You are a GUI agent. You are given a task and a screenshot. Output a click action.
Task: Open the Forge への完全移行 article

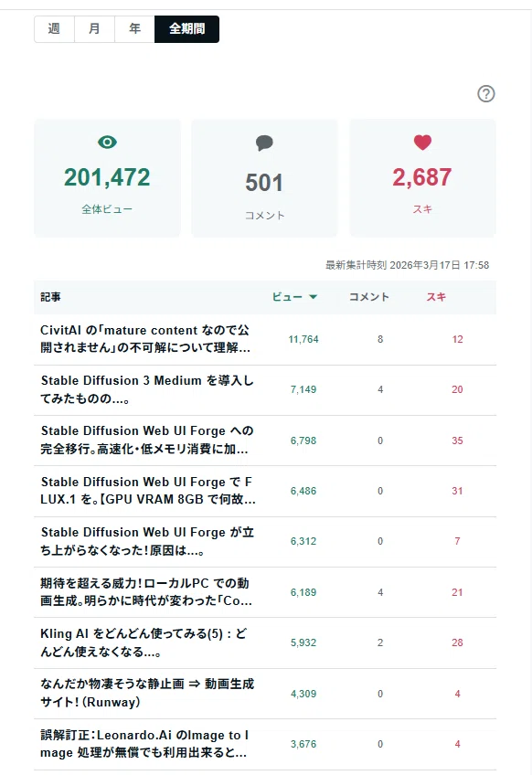(x=147, y=440)
